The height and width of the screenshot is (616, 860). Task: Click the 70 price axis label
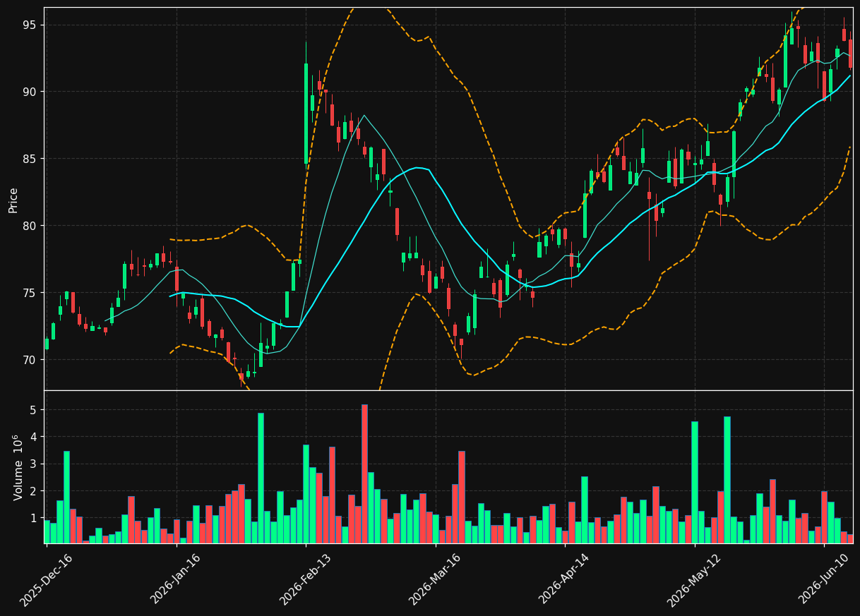(x=30, y=360)
